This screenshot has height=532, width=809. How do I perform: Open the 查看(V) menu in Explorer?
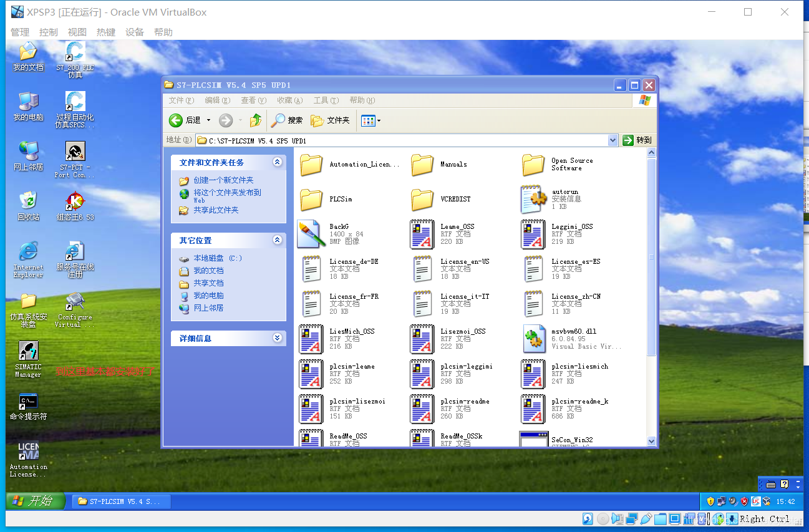(x=253, y=100)
